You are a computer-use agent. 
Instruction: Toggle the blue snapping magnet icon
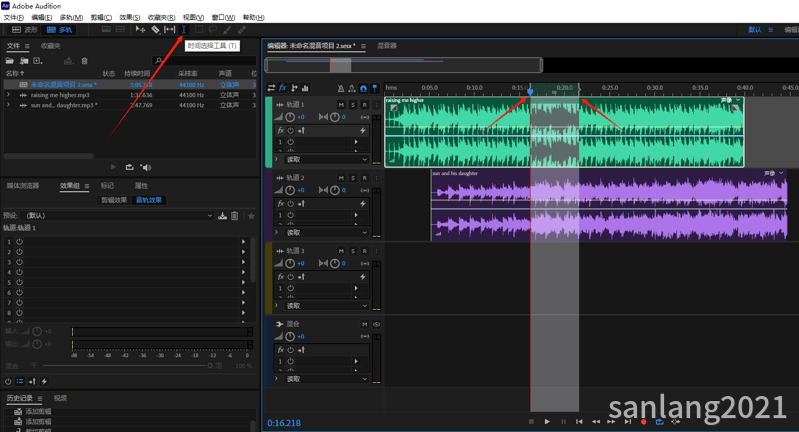point(363,88)
